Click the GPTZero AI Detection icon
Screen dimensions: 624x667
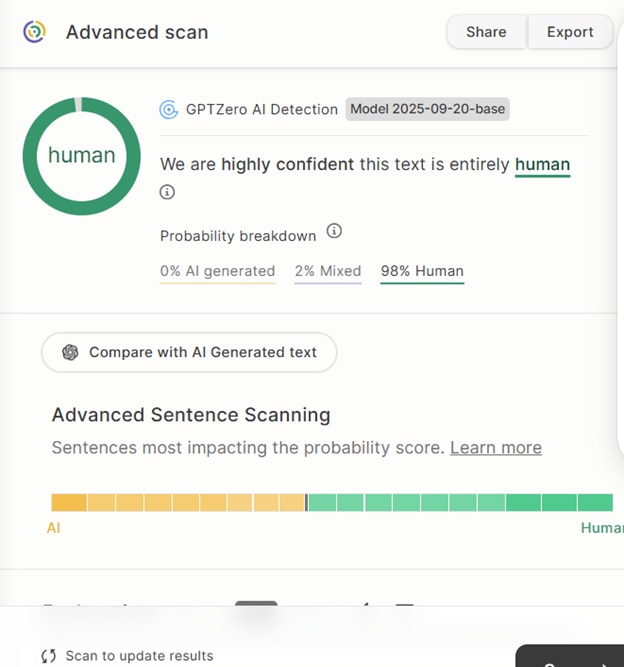[169, 110]
